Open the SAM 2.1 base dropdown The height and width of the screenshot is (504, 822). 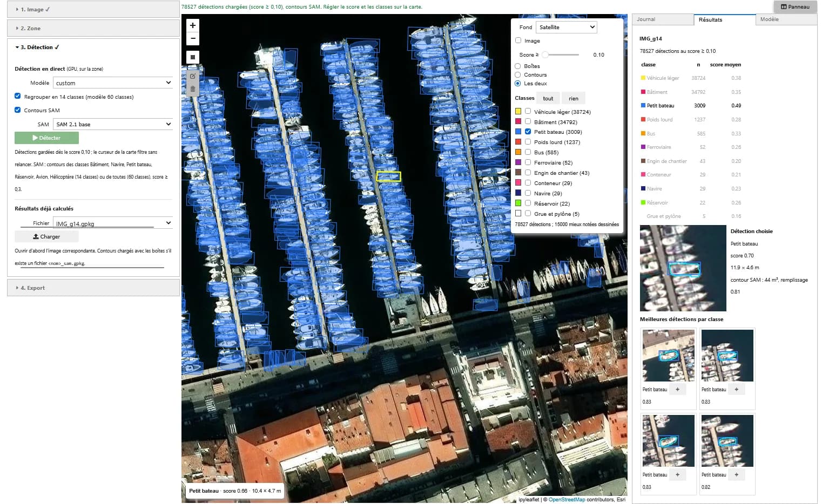[x=113, y=124]
